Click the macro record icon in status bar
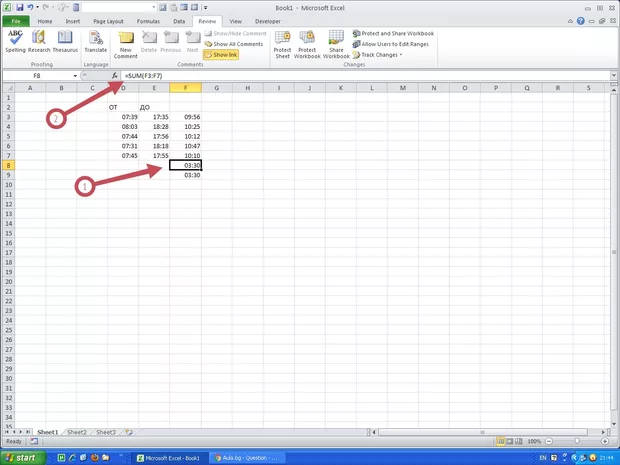 [x=34, y=441]
